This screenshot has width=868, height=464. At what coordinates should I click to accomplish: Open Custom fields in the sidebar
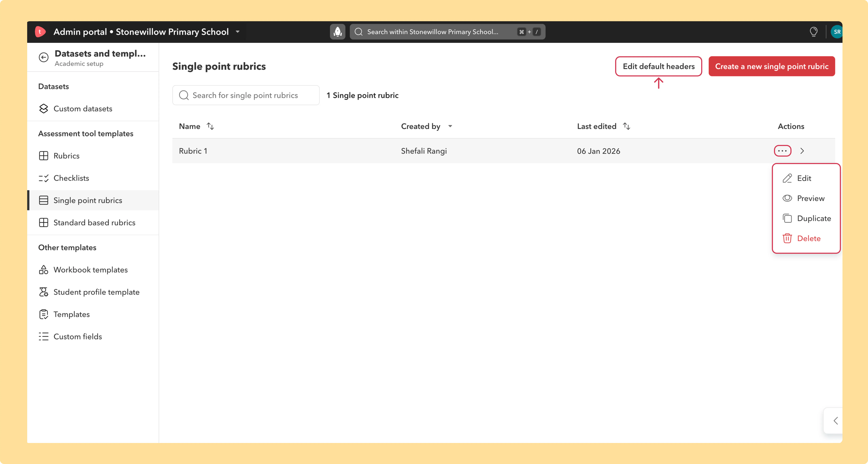click(93, 336)
